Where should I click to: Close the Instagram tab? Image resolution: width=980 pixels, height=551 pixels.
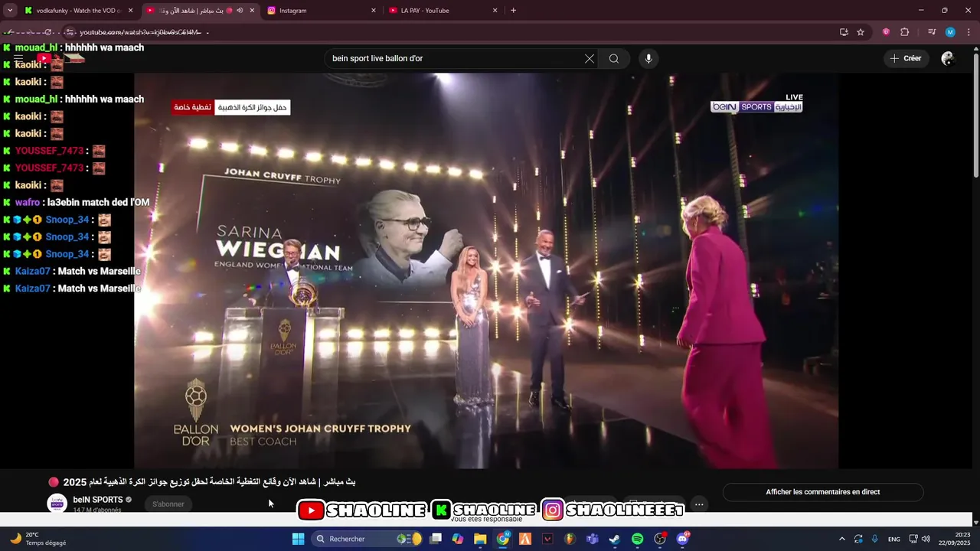[x=374, y=11]
